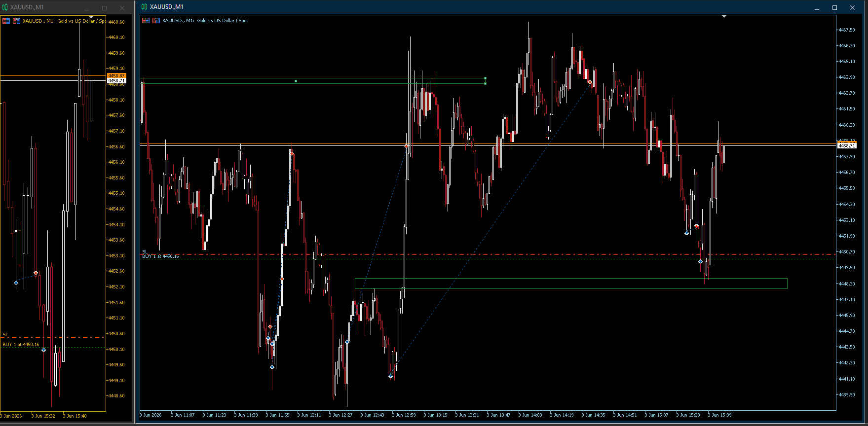Select chart shift triangle in right chart
Image resolution: width=868 pixels, height=426 pixels.
pos(724,17)
